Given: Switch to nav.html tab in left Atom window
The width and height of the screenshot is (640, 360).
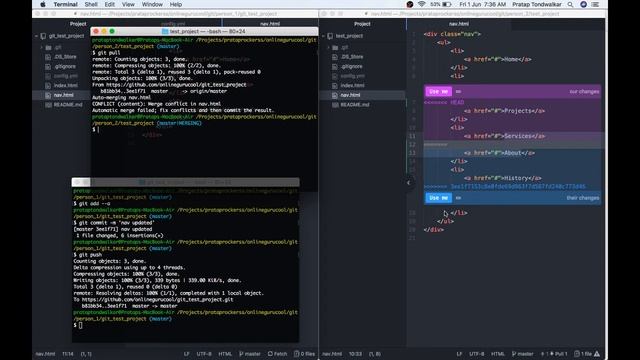Looking at the screenshot, I should tap(270, 24).
